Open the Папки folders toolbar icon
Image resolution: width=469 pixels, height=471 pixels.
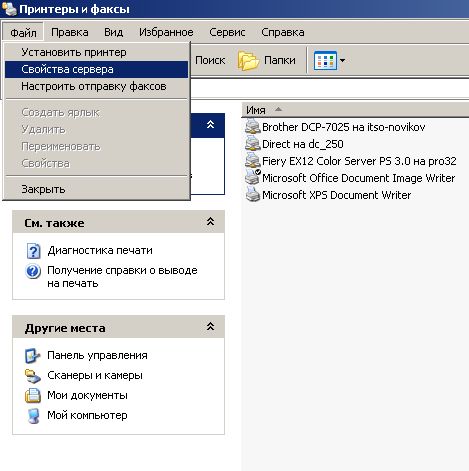point(248,60)
